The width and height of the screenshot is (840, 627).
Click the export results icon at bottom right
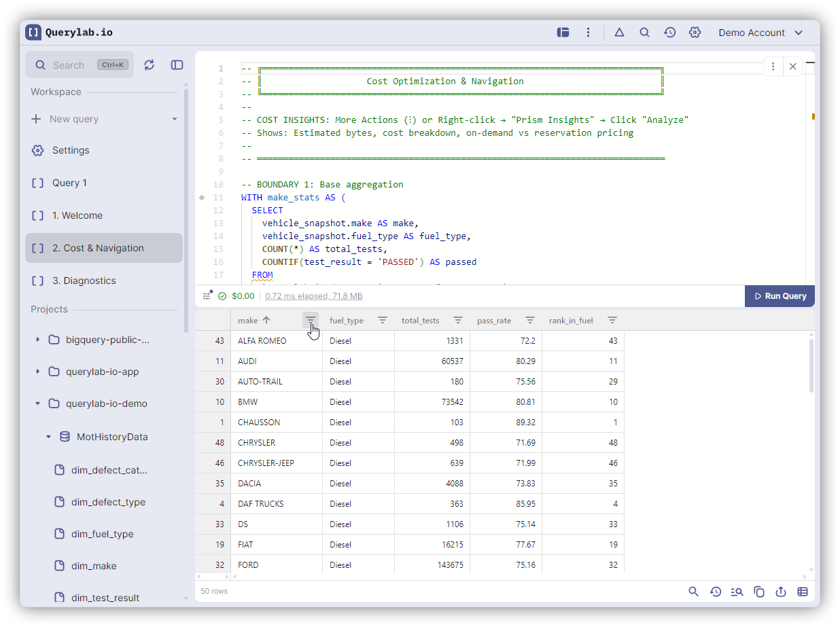(x=781, y=592)
